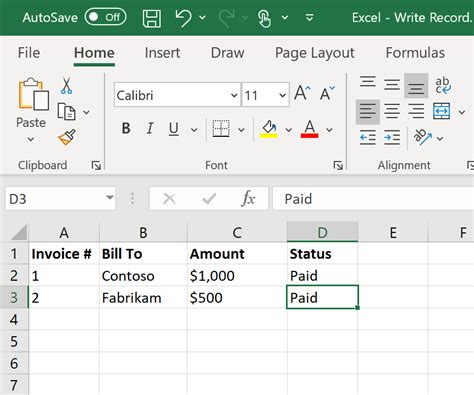Open the Undo history dropdown

coord(202,17)
